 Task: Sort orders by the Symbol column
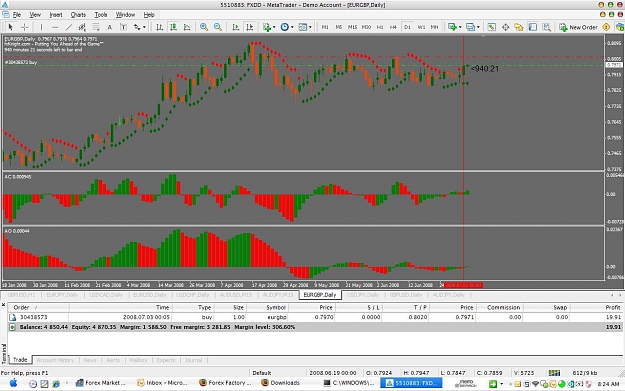[x=276, y=307]
